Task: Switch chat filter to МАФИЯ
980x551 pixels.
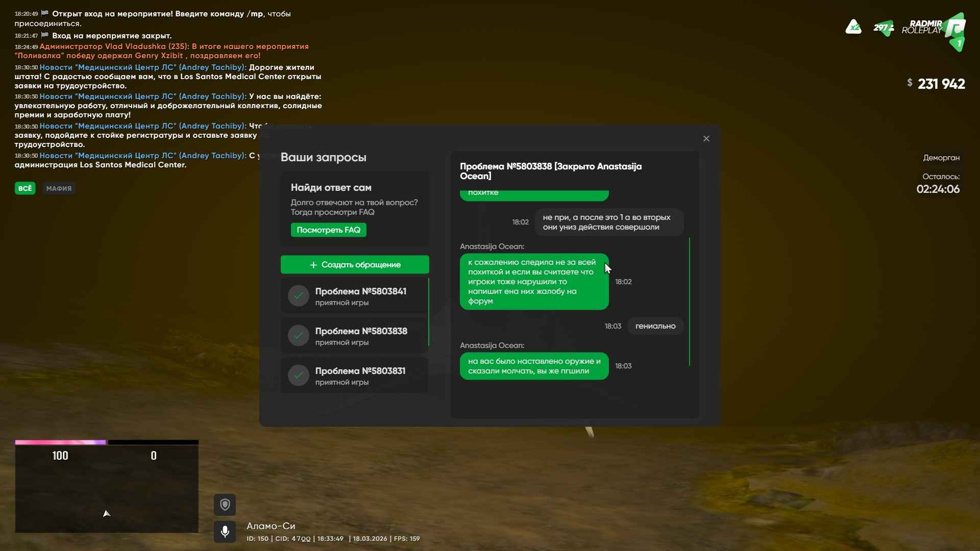Action: coord(59,188)
